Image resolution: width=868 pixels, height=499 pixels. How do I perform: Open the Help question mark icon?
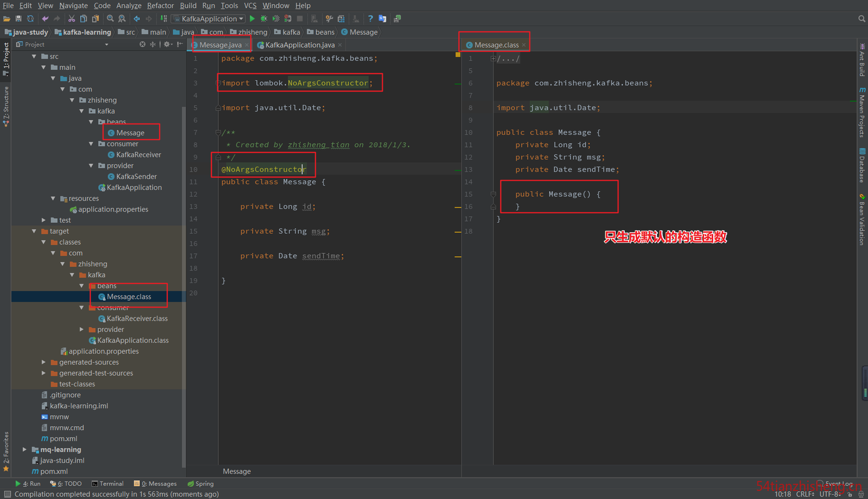click(x=370, y=19)
